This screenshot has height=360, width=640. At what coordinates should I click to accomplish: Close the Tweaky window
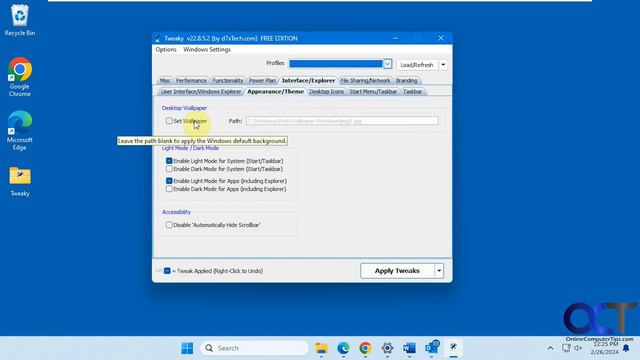coord(441,38)
